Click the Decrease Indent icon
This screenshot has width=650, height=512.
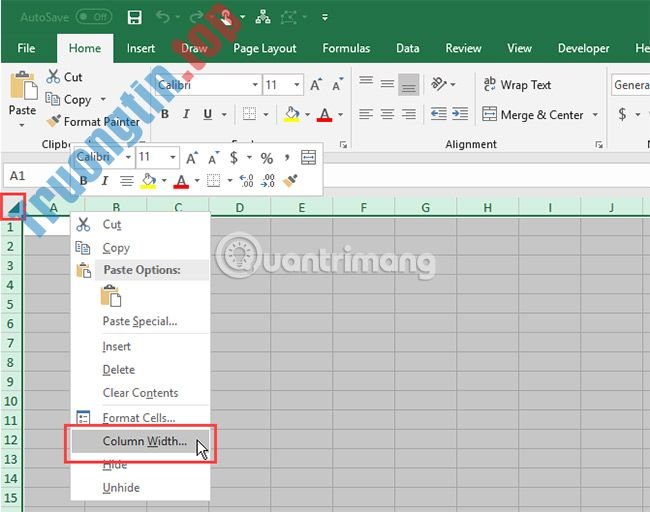[x=438, y=114]
